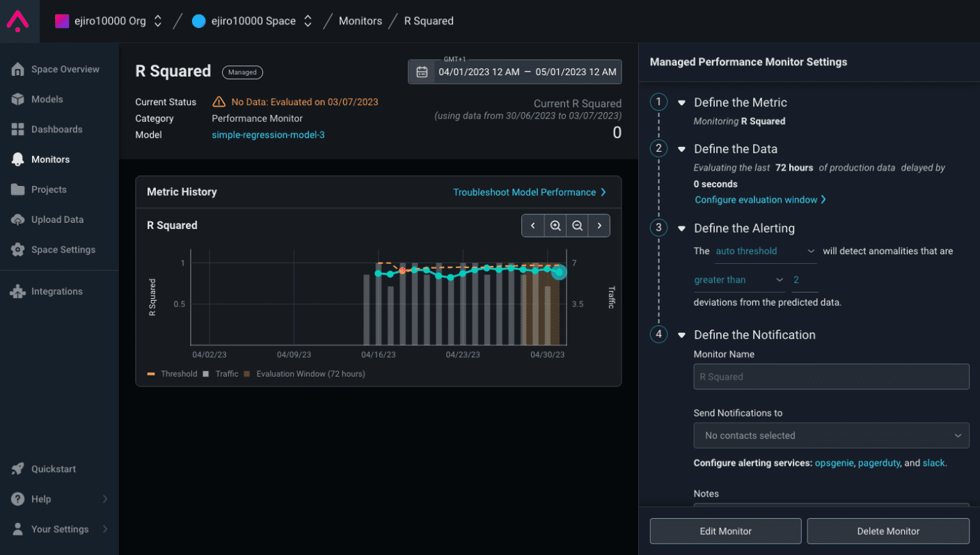This screenshot has width=980, height=555.
Task: Open date range calendar icon
Action: click(422, 72)
